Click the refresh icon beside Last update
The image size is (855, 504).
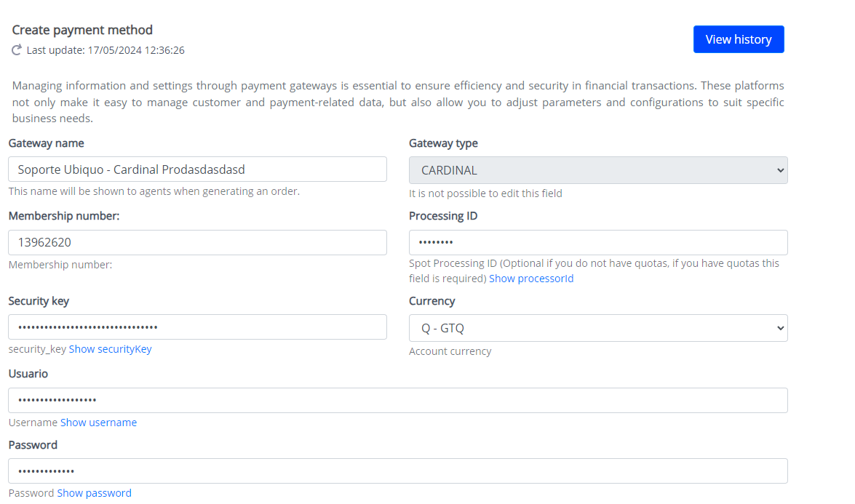pyautogui.click(x=17, y=50)
